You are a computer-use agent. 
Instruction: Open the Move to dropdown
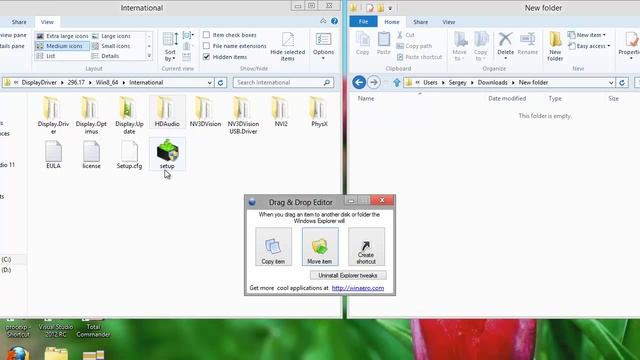tap(460, 47)
